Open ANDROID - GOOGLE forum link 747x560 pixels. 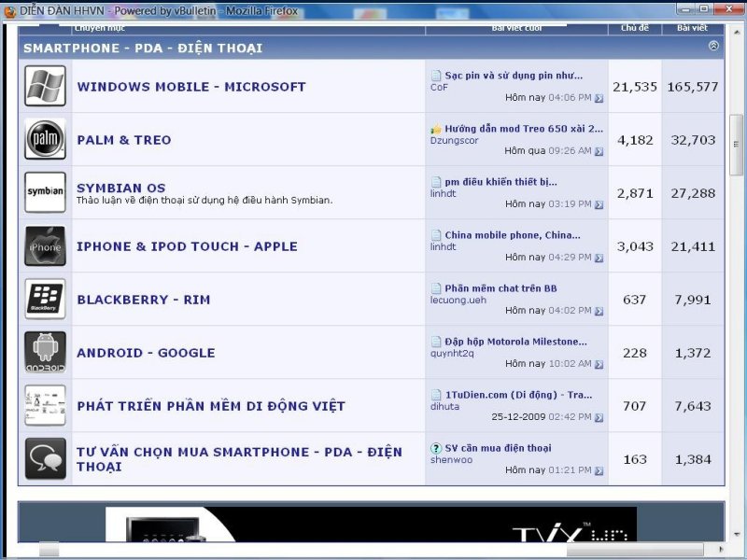tap(146, 353)
